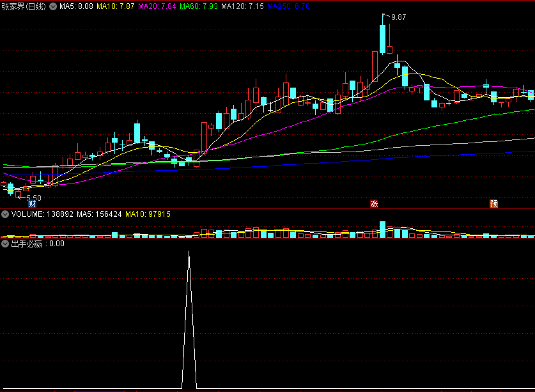Click the orange 预 forecast marker
The image size is (535, 392).
pos(493,204)
